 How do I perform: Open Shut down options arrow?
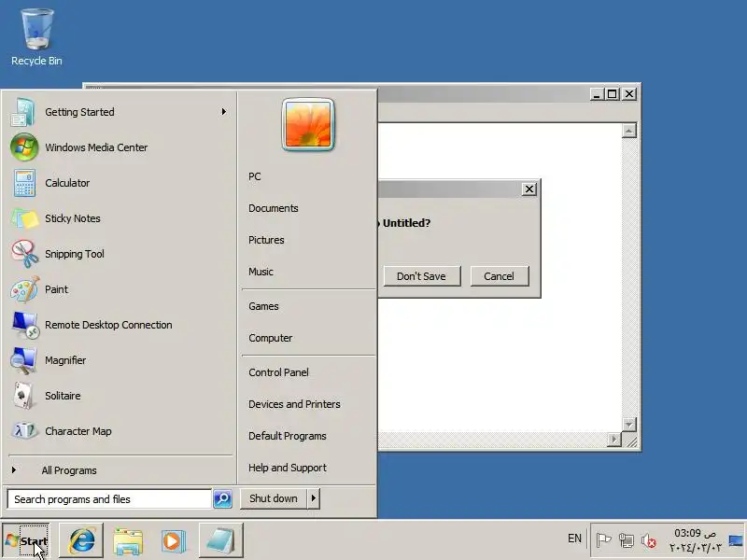point(314,498)
